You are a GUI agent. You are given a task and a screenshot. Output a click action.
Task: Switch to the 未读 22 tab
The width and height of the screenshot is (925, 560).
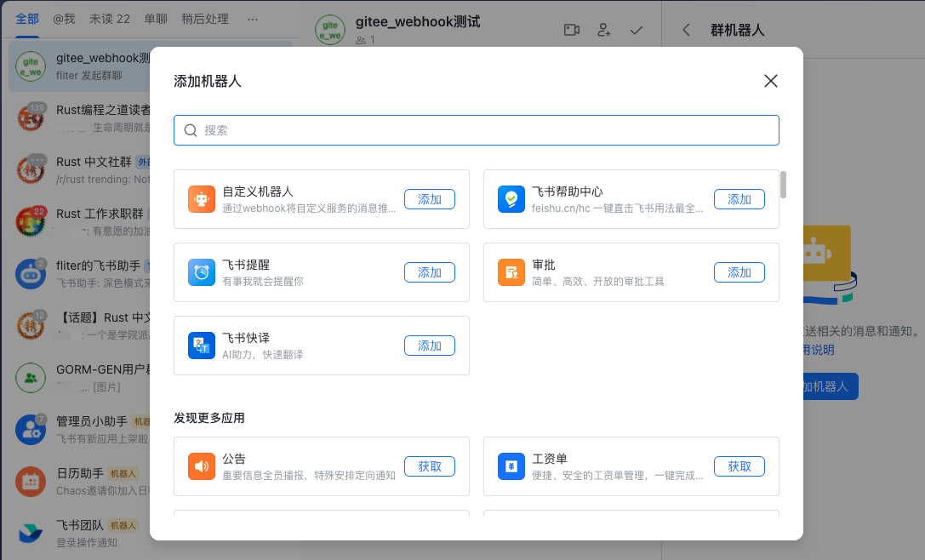point(110,19)
